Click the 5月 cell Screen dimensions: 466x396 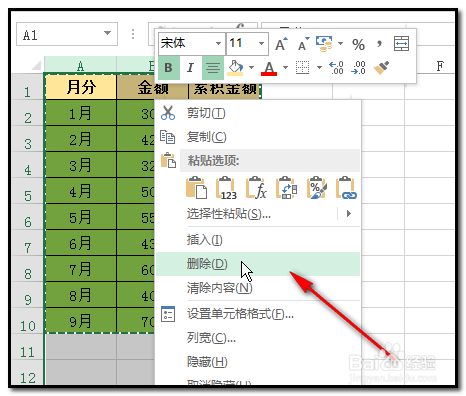81,217
